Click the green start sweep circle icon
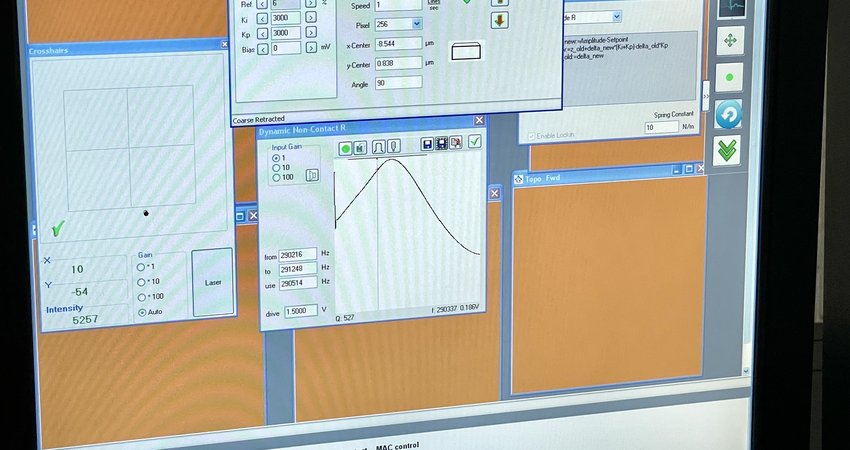The height and width of the screenshot is (450, 850). (x=345, y=148)
